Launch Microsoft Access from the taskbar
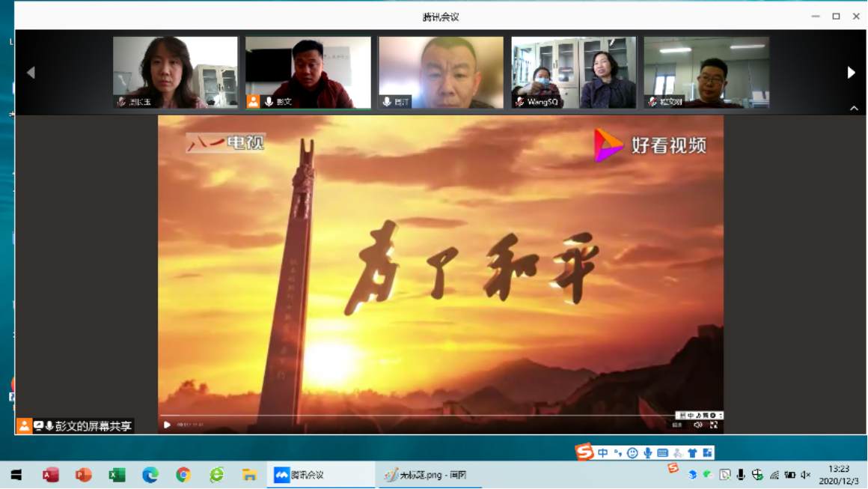Viewport: 868px width, 489px height. tap(51, 475)
